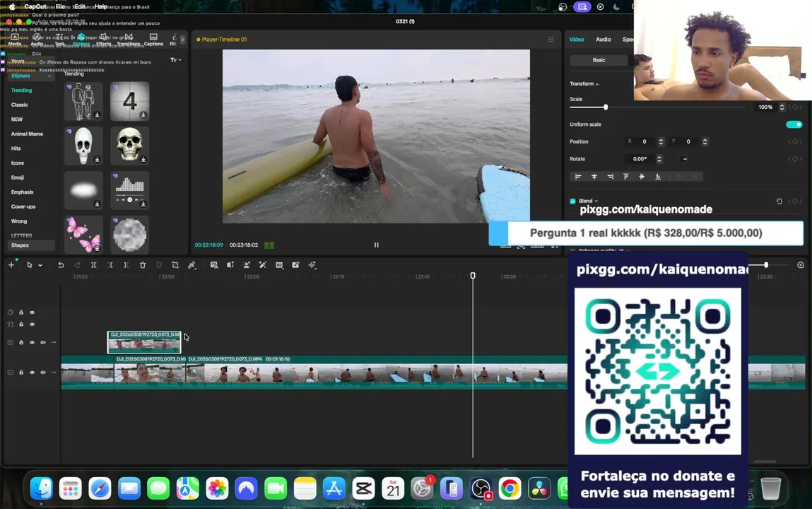Select the Video tab in inspector

[x=577, y=40]
